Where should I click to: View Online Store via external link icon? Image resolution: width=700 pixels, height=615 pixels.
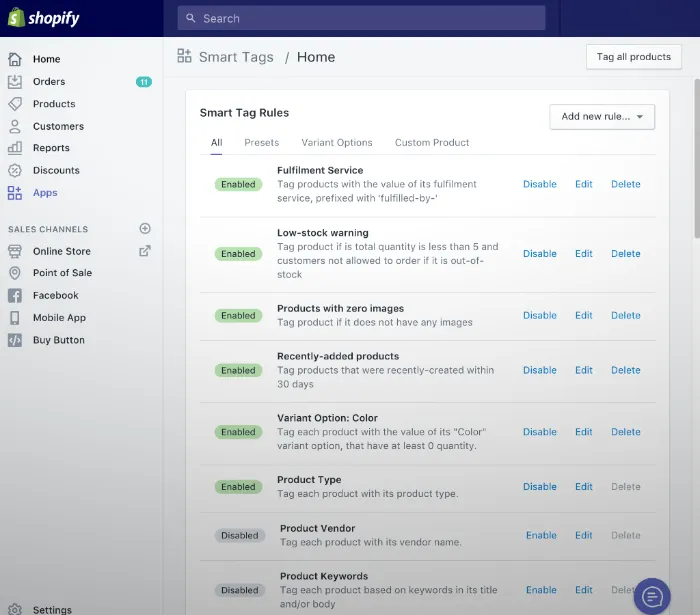[145, 251]
